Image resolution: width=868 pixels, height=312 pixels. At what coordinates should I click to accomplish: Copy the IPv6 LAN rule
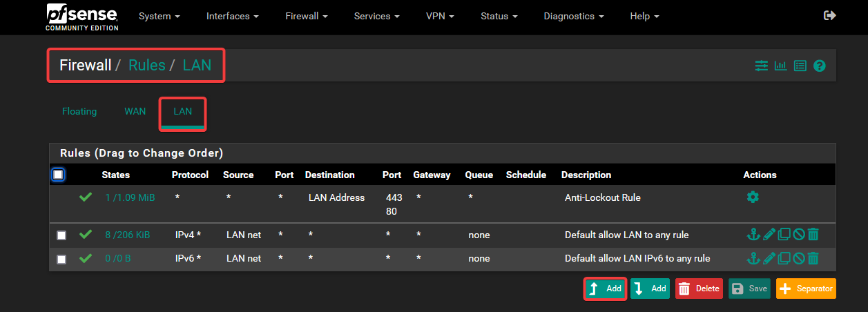click(784, 259)
